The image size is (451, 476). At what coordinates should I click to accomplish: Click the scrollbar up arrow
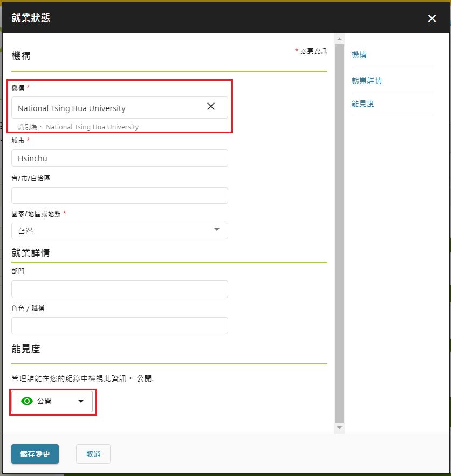click(339, 39)
